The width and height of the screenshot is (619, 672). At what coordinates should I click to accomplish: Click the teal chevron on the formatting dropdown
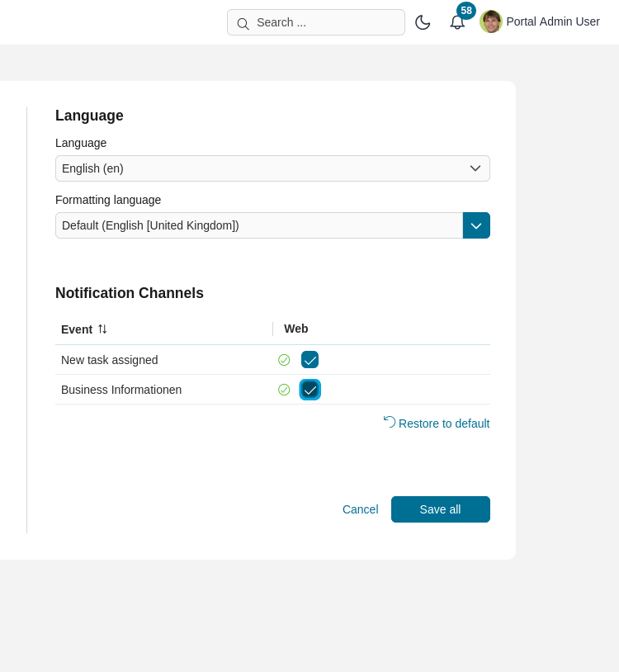[x=476, y=225]
